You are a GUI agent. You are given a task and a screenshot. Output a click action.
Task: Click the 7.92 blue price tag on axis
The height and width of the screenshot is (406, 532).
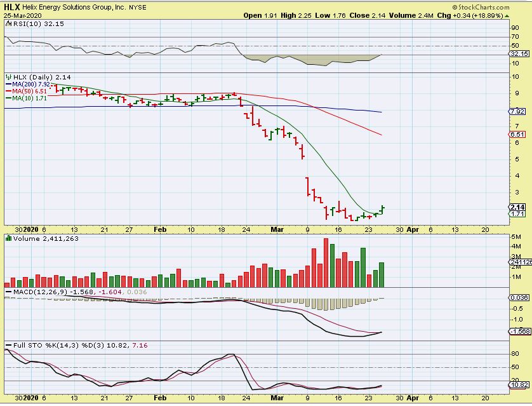click(x=518, y=111)
